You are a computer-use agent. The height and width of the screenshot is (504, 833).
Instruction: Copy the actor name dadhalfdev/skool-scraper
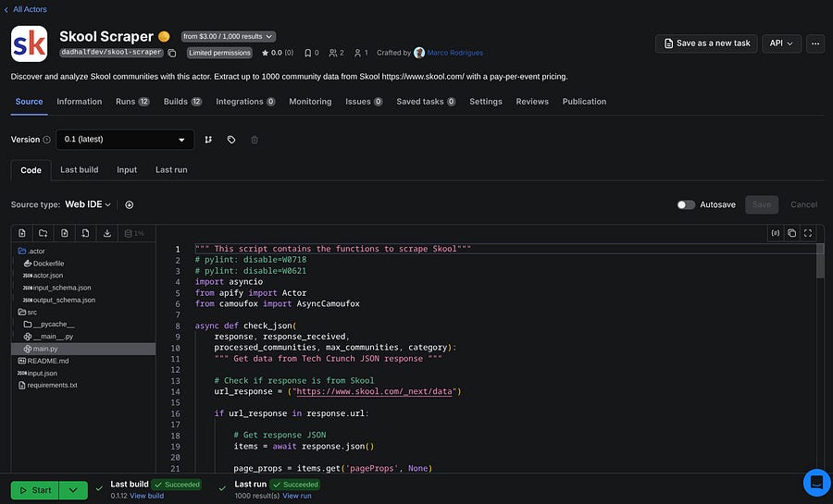(172, 53)
